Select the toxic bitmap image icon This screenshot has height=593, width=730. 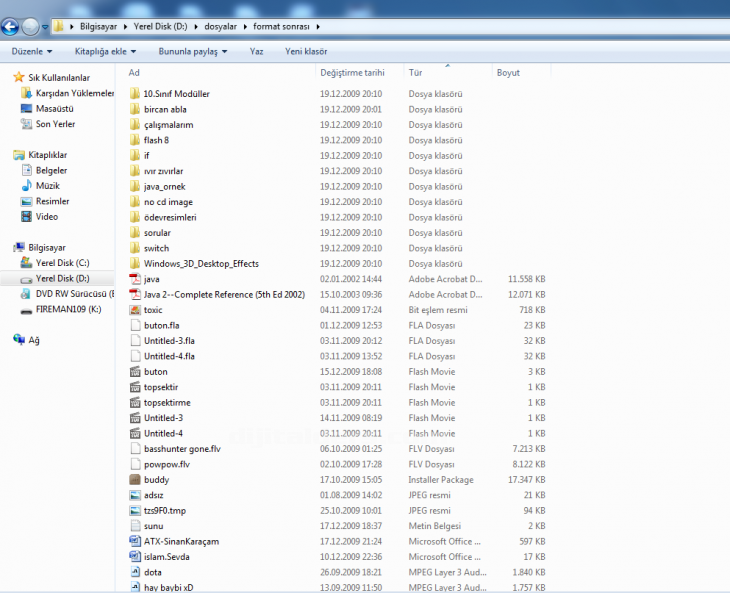(x=135, y=310)
